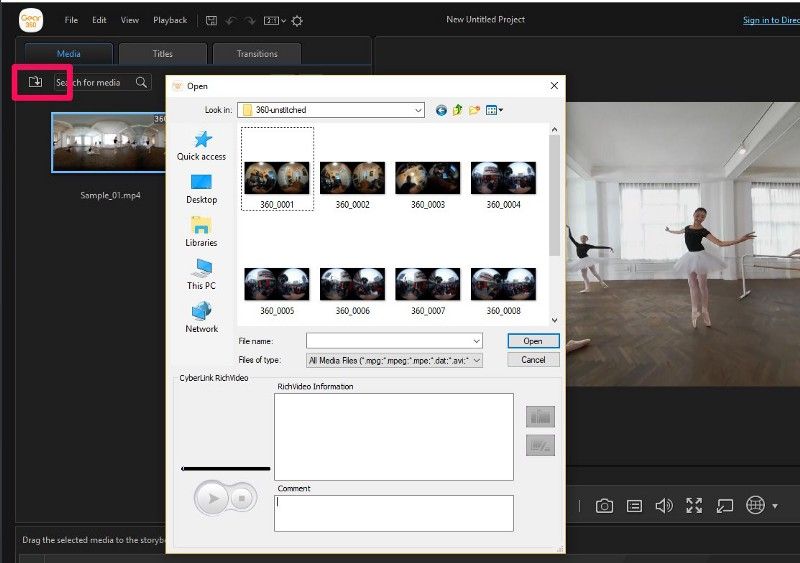Screen dimensions: 800x563
Task: Open the File menu
Action: click(71, 20)
